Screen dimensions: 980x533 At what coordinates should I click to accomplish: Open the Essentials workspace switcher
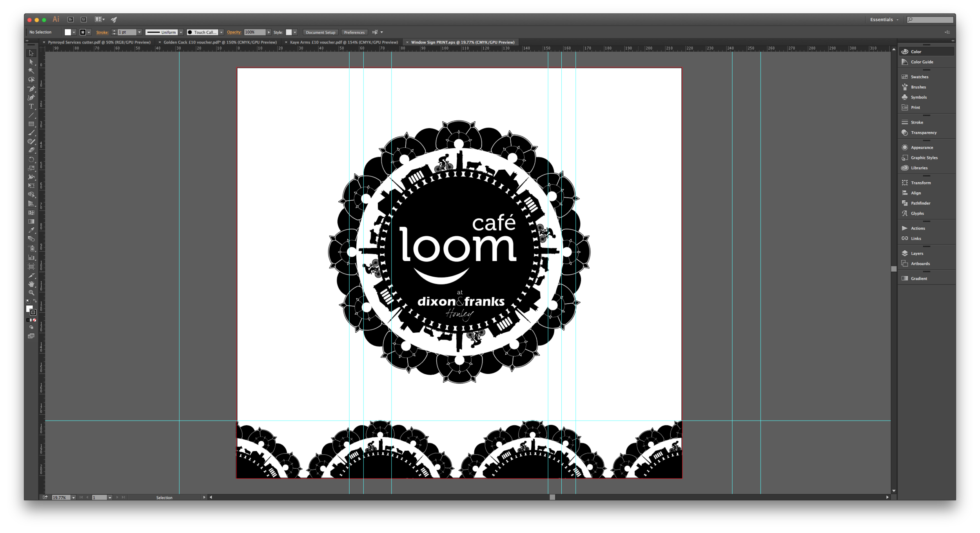pos(884,20)
